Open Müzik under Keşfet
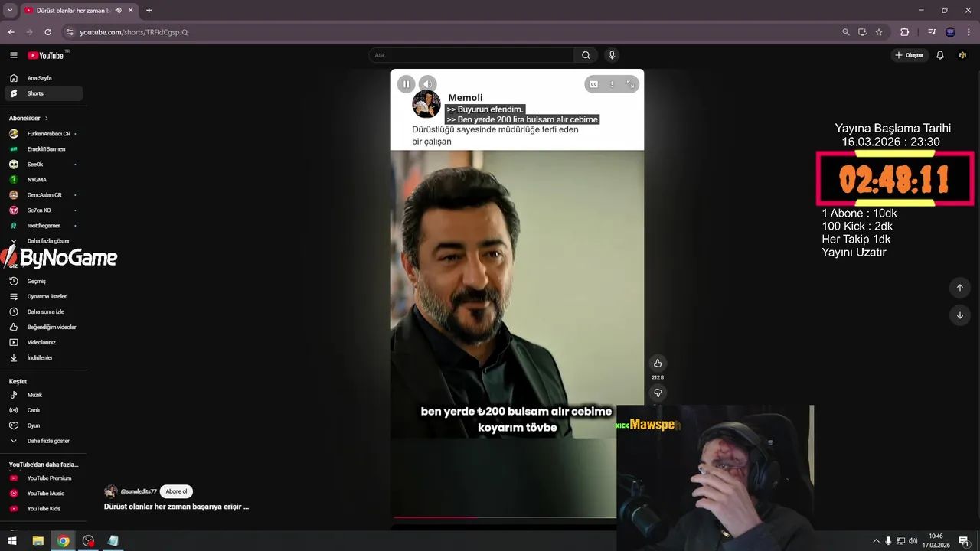 (44, 395)
